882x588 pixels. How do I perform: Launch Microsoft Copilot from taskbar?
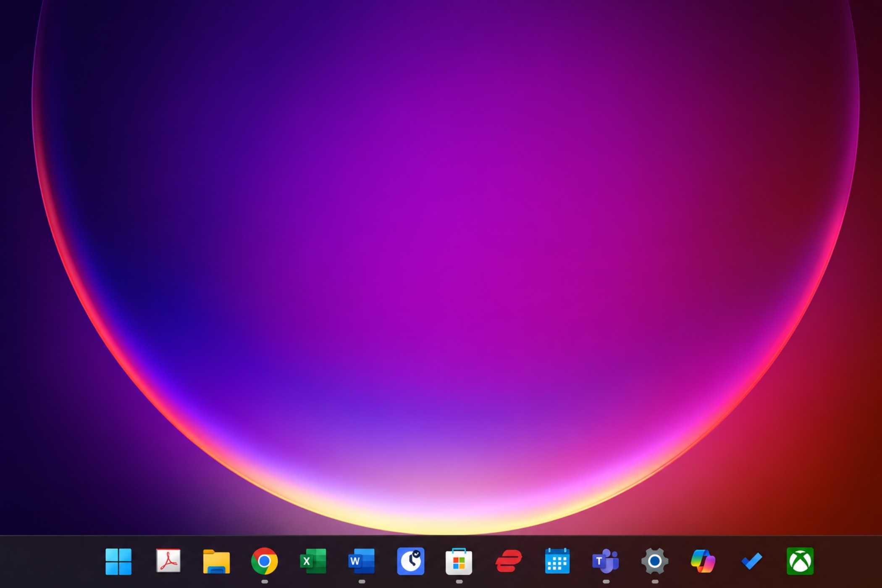tap(703, 561)
